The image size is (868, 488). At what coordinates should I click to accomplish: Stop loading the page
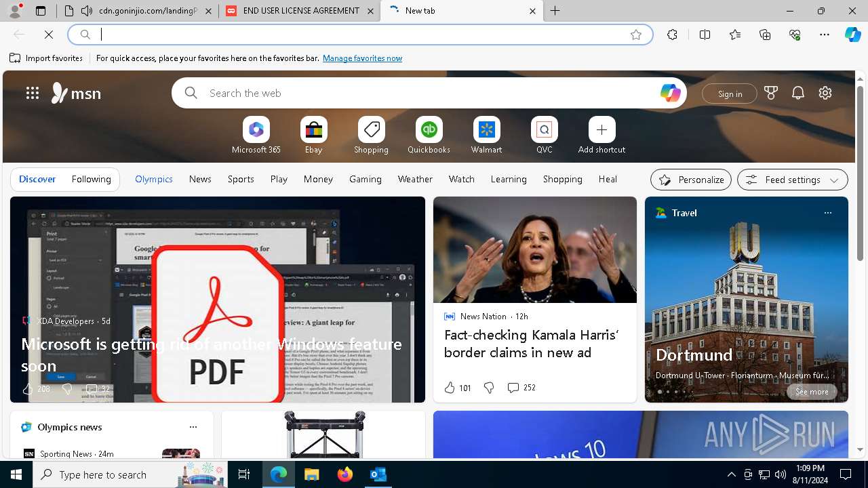[x=49, y=35]
